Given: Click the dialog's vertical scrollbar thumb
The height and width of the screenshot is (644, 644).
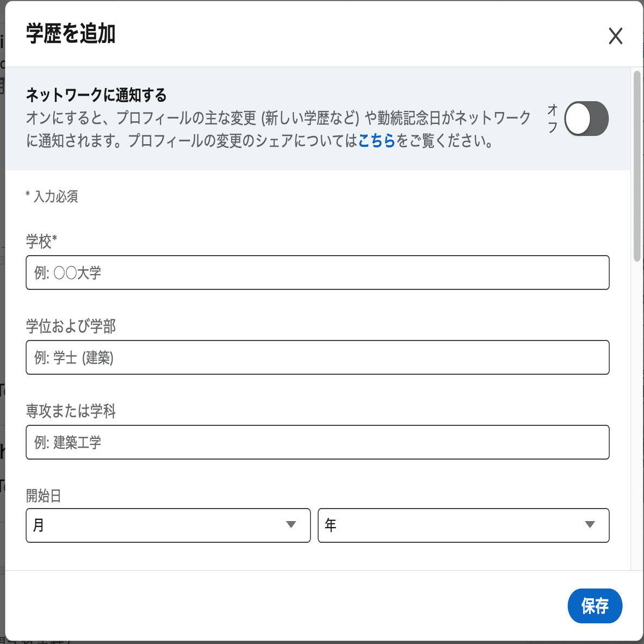Looking at the screenshot, I should tap(637, 166).
